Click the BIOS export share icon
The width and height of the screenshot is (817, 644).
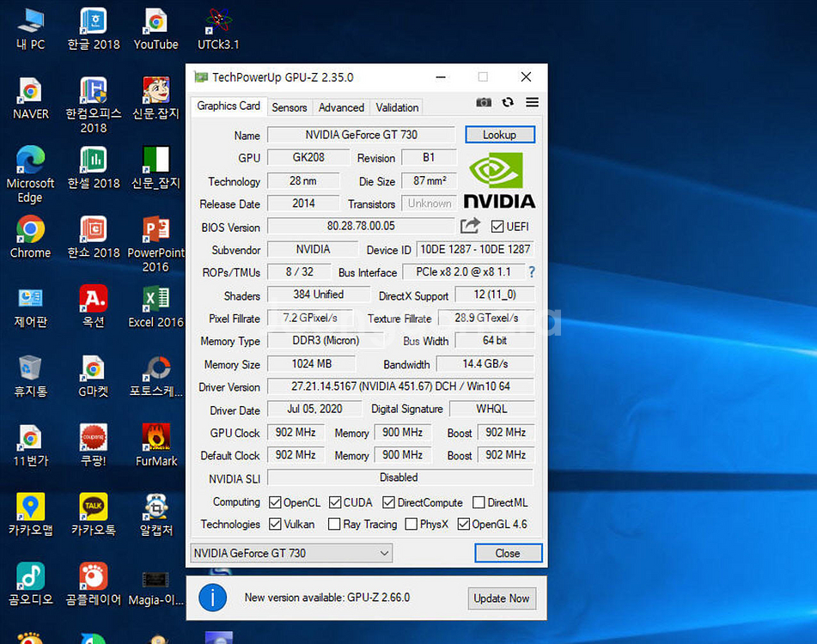[470, 226]
